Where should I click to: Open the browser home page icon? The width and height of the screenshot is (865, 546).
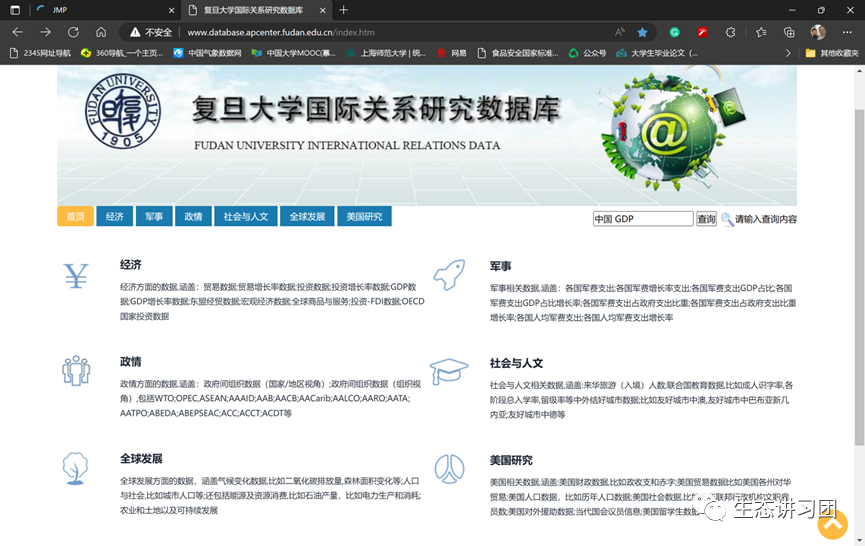pos(101,32)
